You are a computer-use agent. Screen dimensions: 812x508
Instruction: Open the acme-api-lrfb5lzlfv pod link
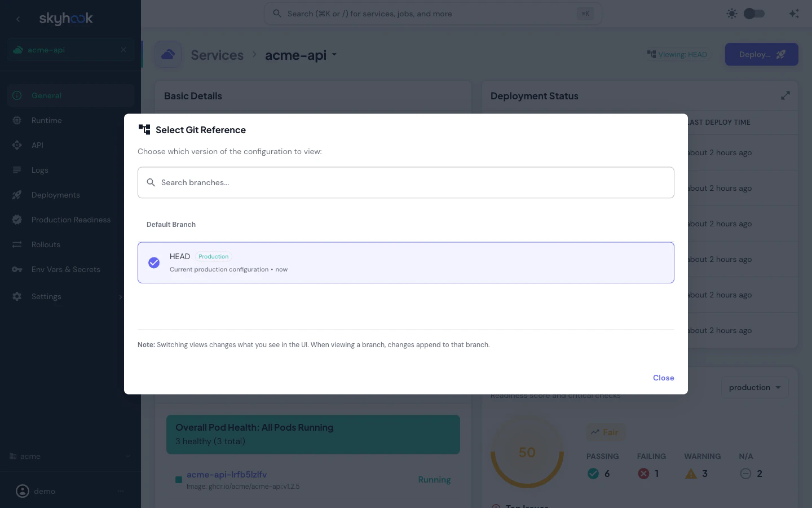[227, 475]
